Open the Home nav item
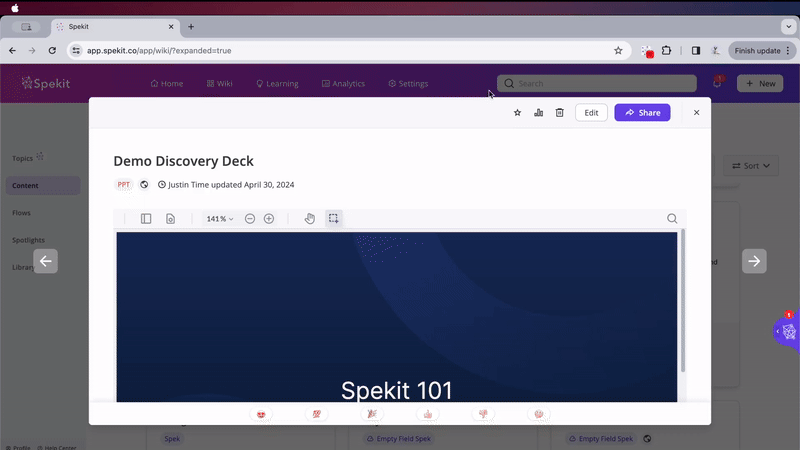The height and width of the screenshot is (450, 800). (x=167, y=84)
